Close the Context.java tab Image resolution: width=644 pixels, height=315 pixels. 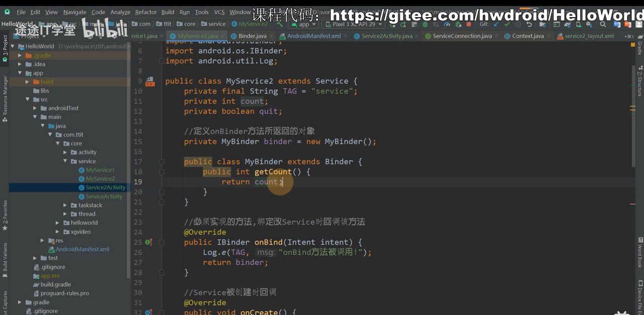coord(548,36)
